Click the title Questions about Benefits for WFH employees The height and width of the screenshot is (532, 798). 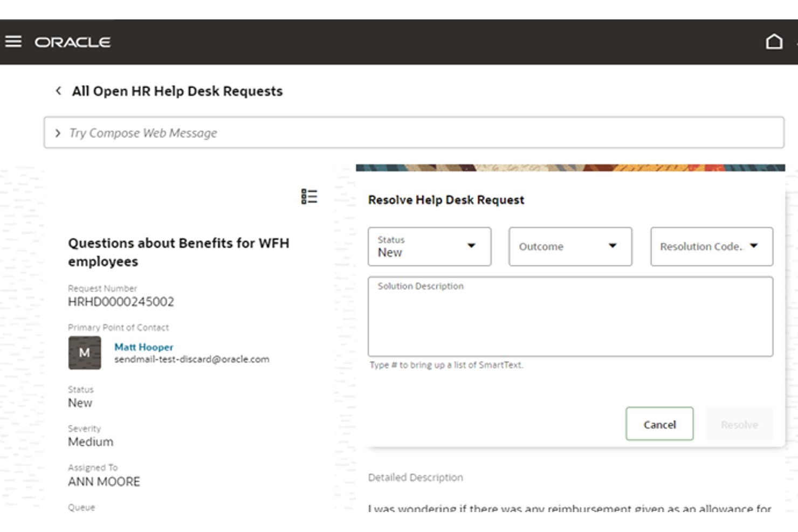(178, 252)
